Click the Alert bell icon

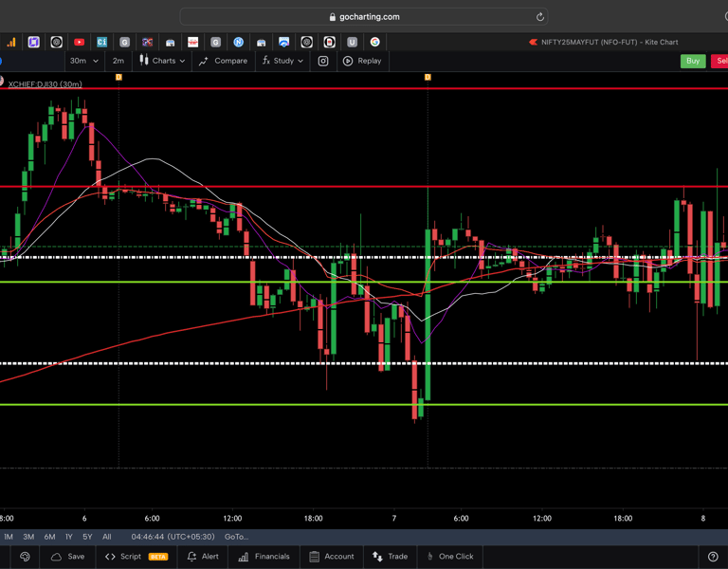[x=191, y=557]
